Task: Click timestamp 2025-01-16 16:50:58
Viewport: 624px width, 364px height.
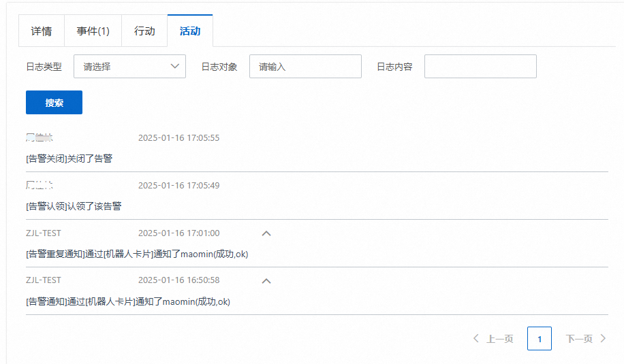Action: coord(178,280)
